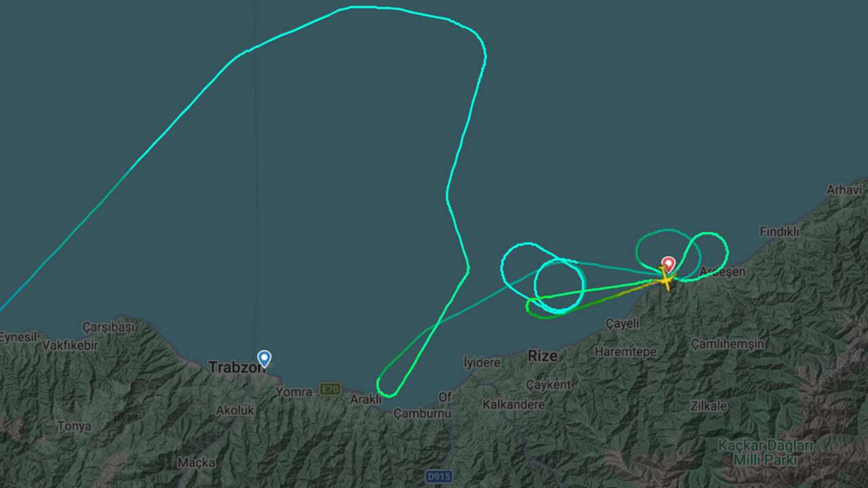Click the Arhavi town label
This screenshot has width=868, height=488.
(844, 190)
